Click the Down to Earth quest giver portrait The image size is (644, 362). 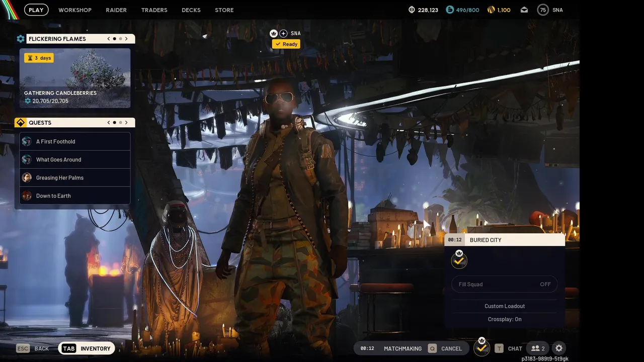tap(27, 196)
